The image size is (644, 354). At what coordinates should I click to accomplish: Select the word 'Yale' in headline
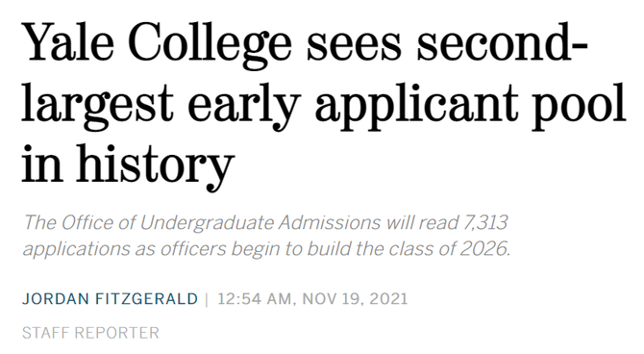click(x=68, y=42)
